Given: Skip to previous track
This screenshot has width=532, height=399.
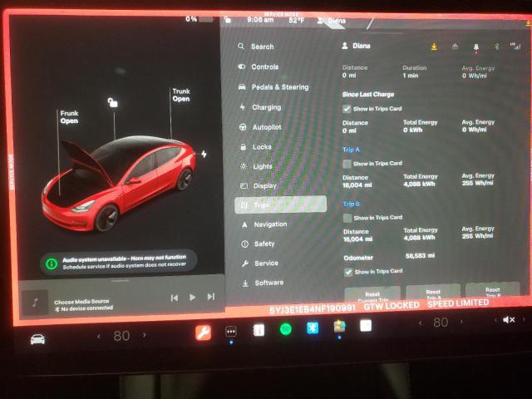Looking at the screenshot, I should pos(175,298).
